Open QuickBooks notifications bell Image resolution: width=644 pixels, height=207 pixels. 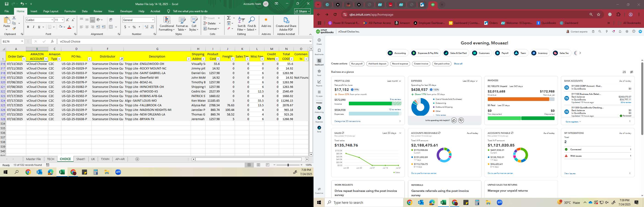click(620, 32)
